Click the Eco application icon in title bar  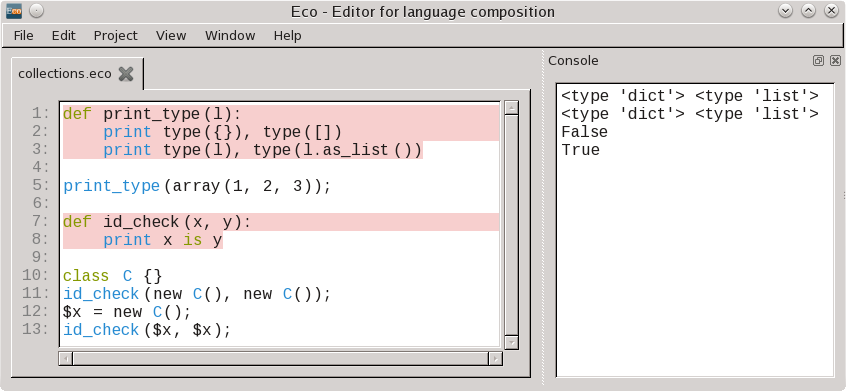(14, 11)
